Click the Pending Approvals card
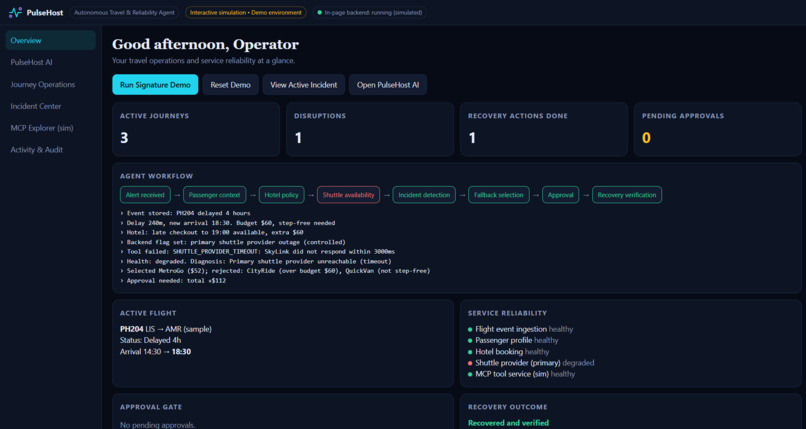Screen dimensions: 806x429 click(718, 129)
